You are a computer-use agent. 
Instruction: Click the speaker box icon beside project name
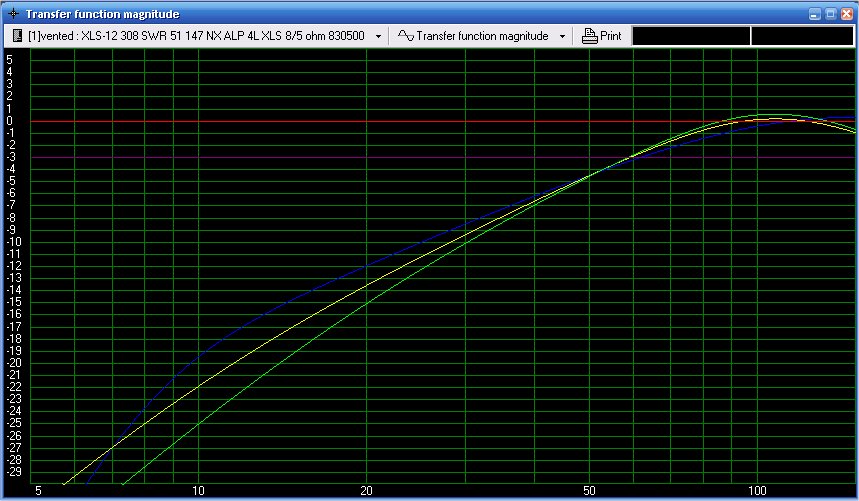click(x=17, y=36)
